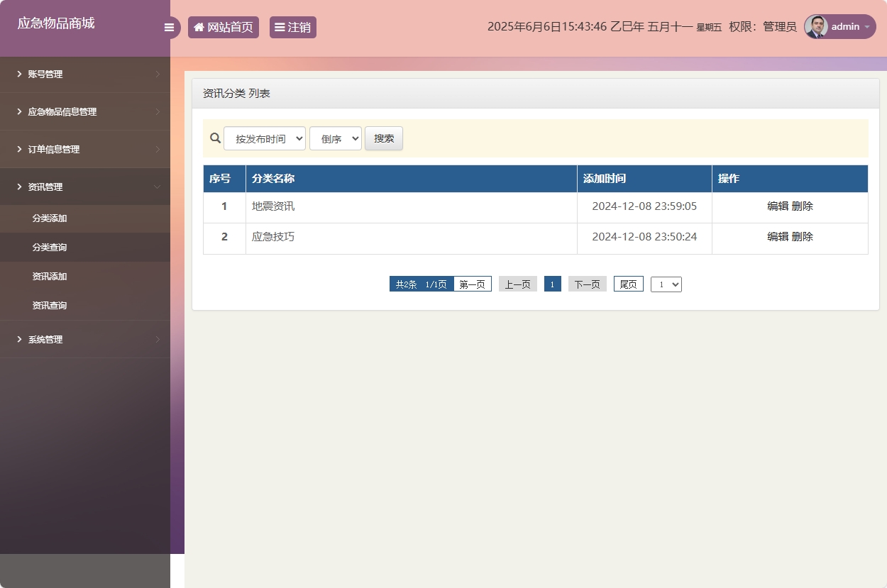Go to 网站首页 home button
887x588 pixels.
pyautogui.click(x=224, y=27)
